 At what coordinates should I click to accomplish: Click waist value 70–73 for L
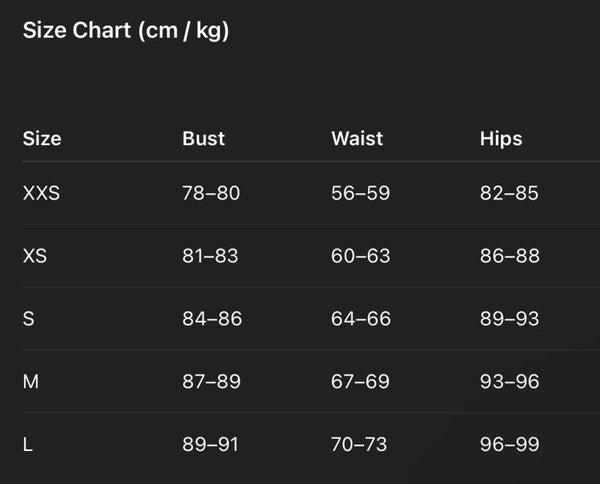359,444
